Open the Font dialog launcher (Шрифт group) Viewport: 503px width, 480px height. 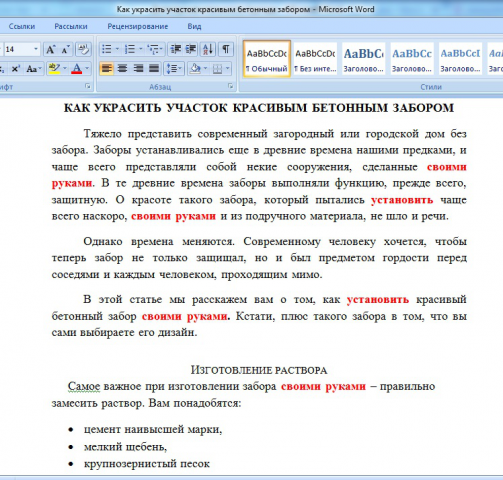(x=88, y=87)
